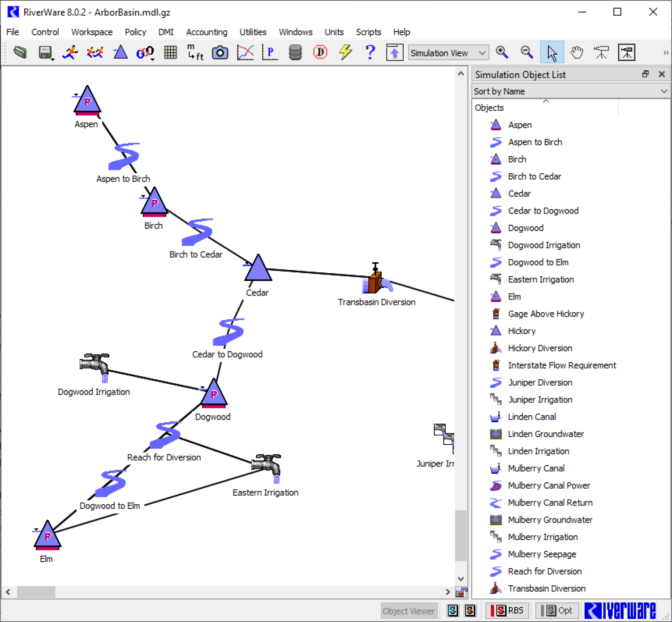This screenshot has width=672, height=622.
Task: Click the save model floppy disk icon
Action: click(x=45, y=52)
